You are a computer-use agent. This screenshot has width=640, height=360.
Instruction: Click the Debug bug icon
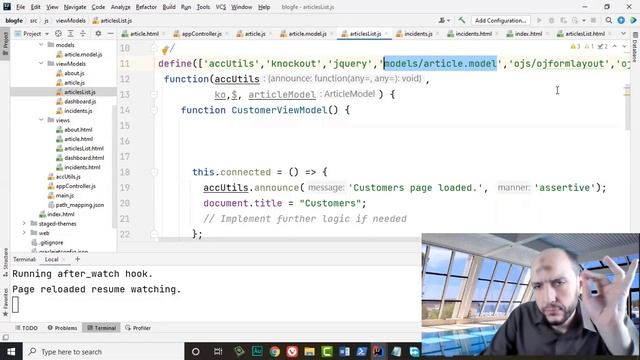pos(551,20)
